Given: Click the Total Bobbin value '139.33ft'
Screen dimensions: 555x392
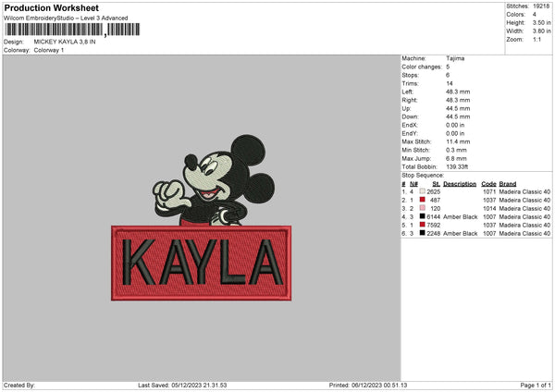Looking at the screenshot, I should pos(457,166).
